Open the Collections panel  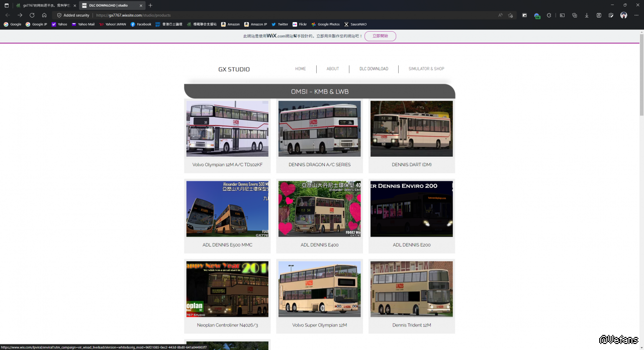point(575,15)
